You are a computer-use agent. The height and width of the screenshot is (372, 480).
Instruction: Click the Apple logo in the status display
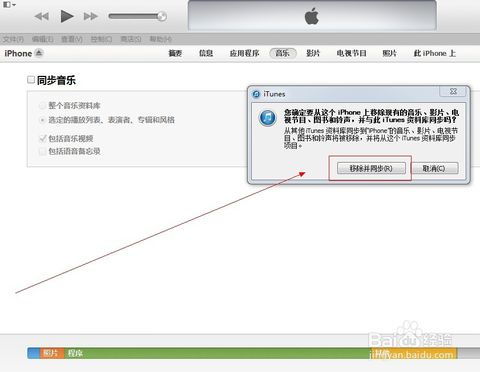(312, 16)
